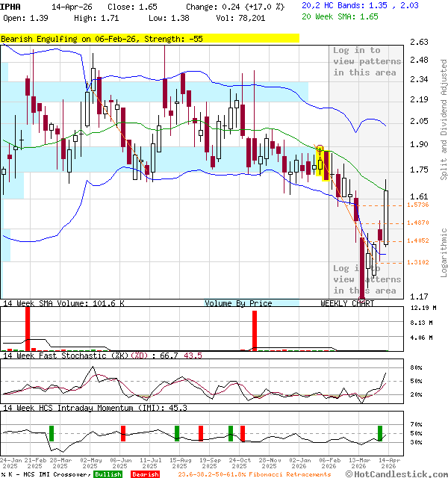Click the red IMI marker near 06-Jun
Image resolution: width=448 pixels, height=478 pixels.
pyautogui.click(x=122, y=432)
